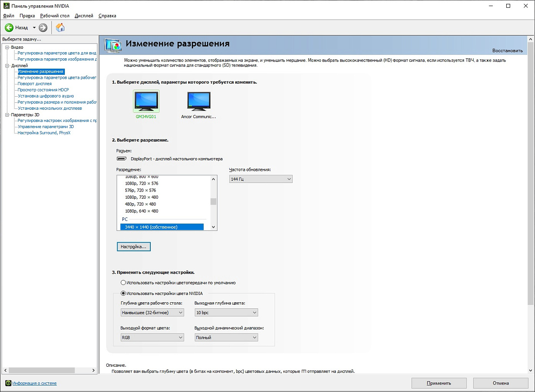Open Установка нескольких дисплеев
Screen dimensions: 535x392
coord(50,108)
